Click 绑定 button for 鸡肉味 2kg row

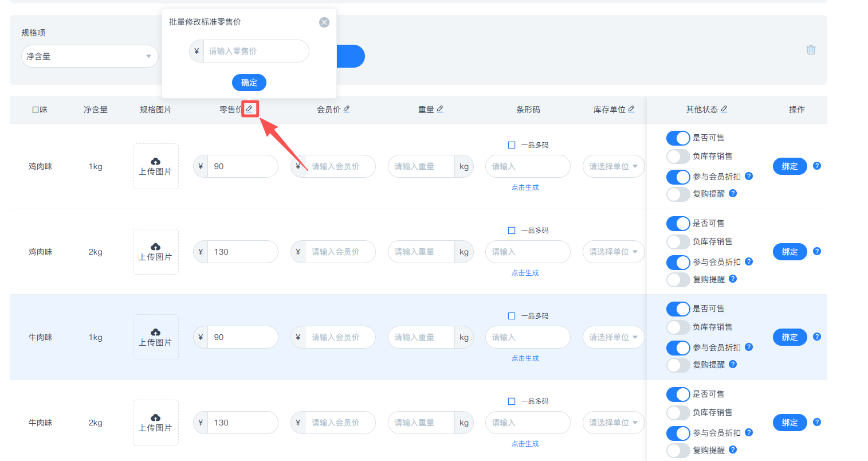790,252
